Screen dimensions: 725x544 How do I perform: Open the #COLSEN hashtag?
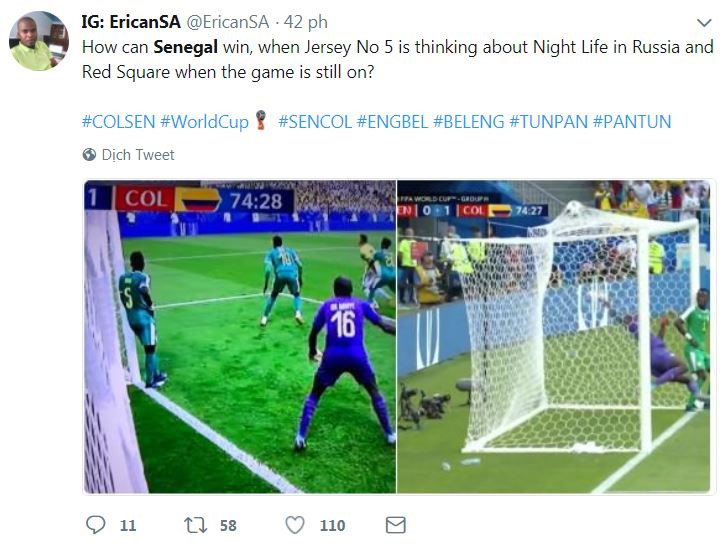click(x=117, y=122)
